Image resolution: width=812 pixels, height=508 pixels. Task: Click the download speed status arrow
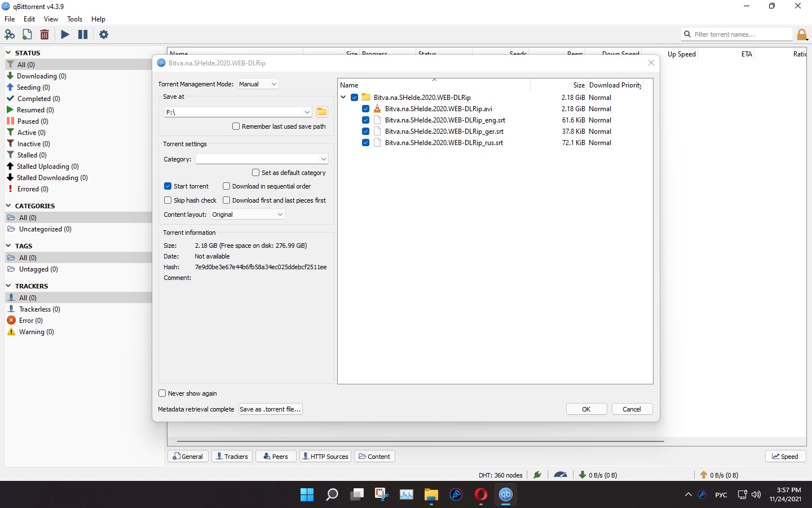click(x=582, y=475)
